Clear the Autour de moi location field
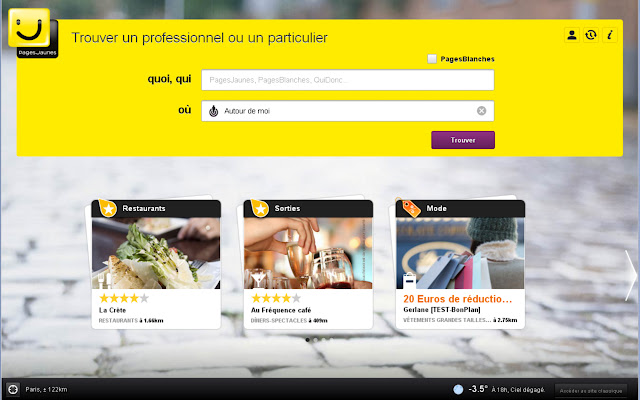 pos(482,111)
